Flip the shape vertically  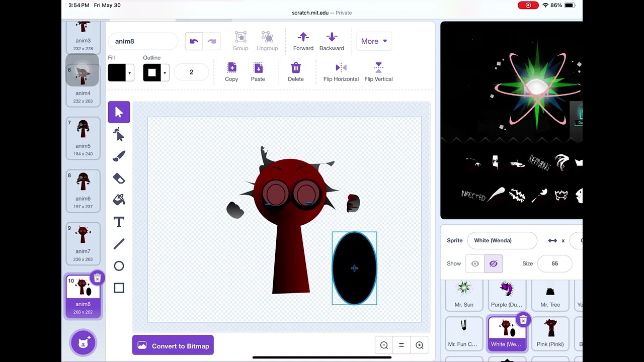(x=379, y=72)
